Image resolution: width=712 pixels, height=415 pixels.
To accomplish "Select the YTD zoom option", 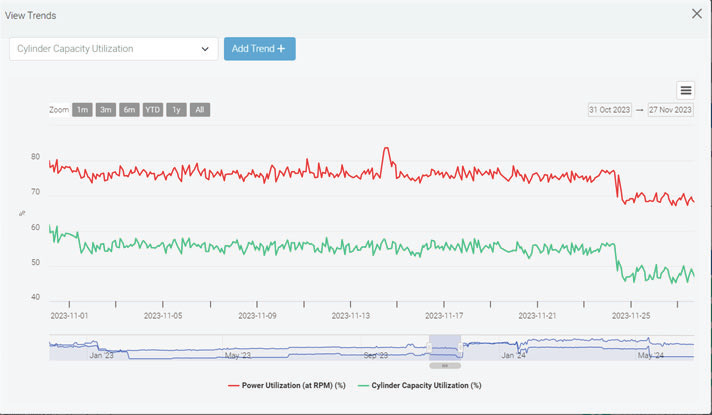I will [152, 110].
